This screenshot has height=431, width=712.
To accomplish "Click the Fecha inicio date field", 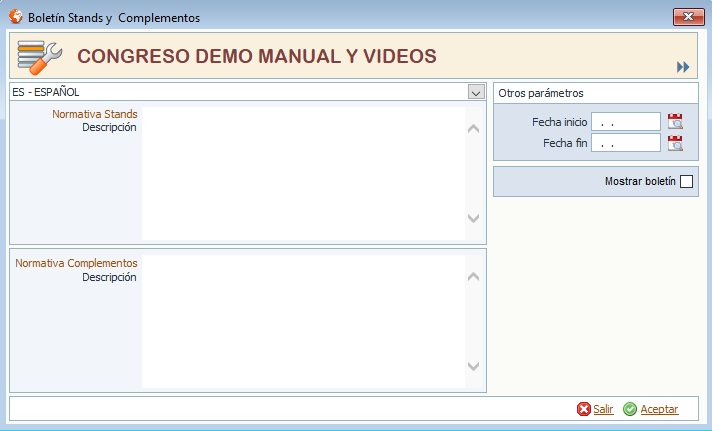I will [626, 122].
